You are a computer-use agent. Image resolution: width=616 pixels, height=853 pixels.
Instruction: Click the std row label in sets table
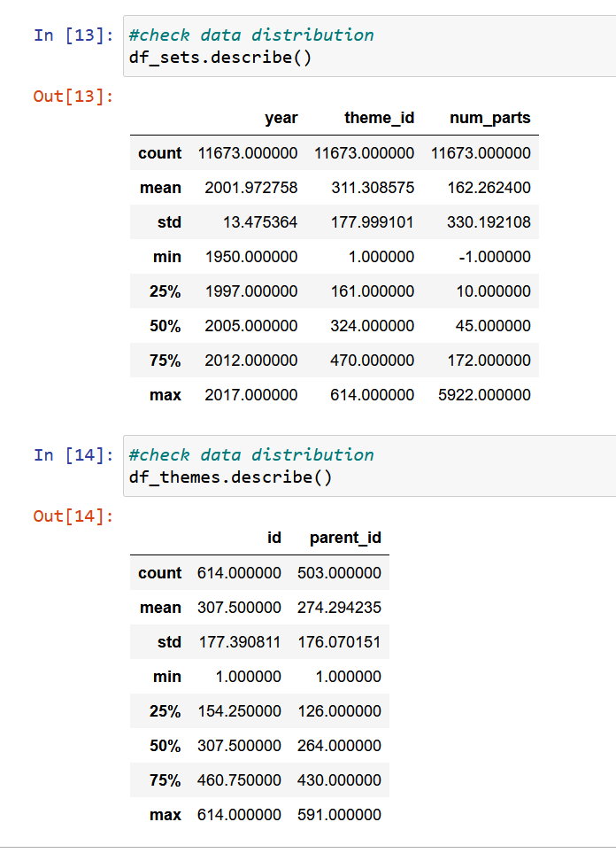pos(169,222)
